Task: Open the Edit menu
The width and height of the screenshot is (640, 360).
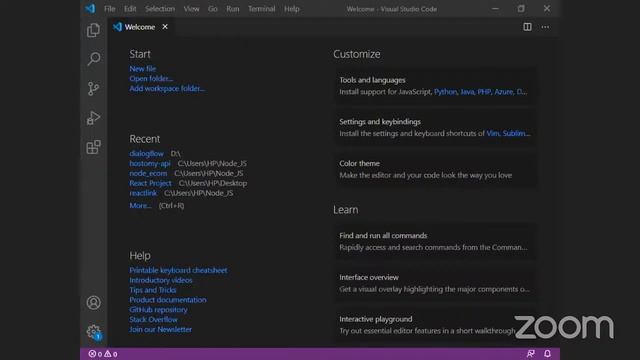Action: (130, 9)
